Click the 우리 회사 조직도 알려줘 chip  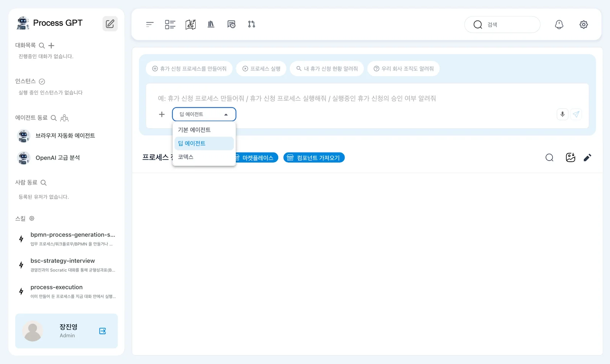(403, 69)
